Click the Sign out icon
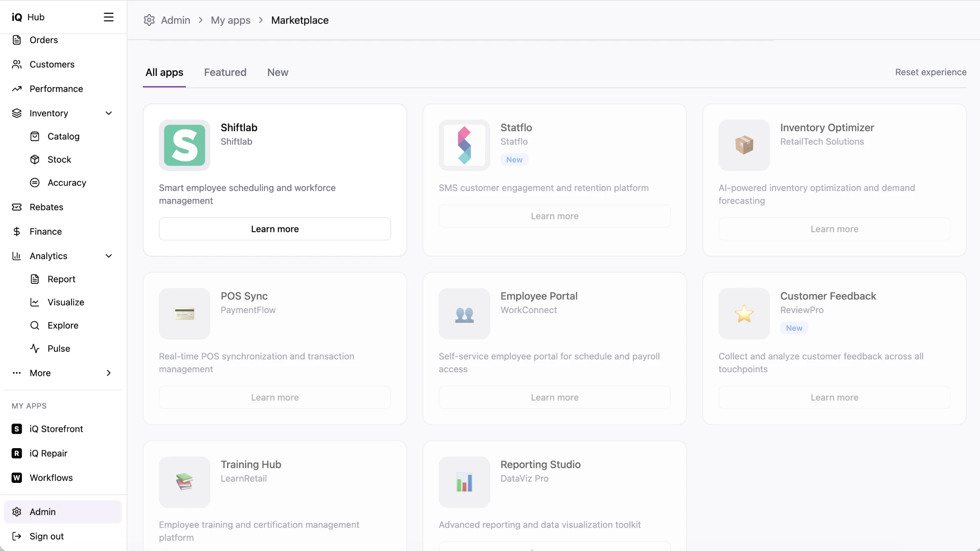The image size is (980, 551). (x=17, y=536)
